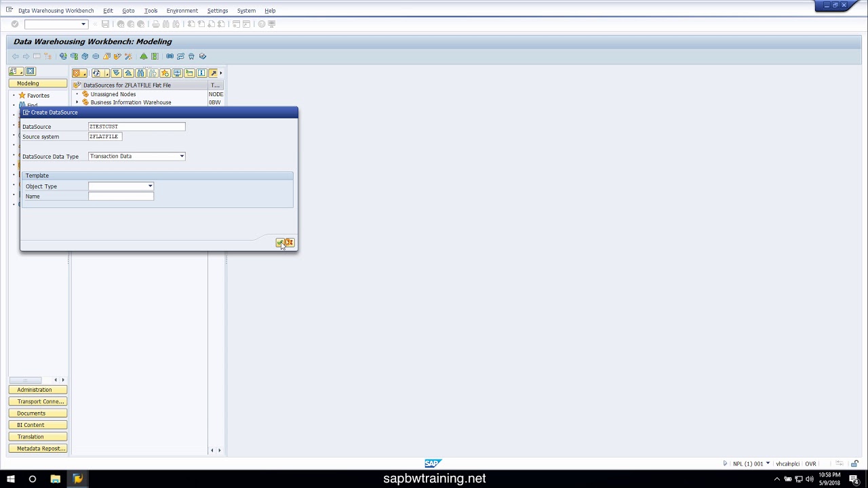Open the Settings menu
Viewport: 868px width, 488px height.
tap(217, 11)
